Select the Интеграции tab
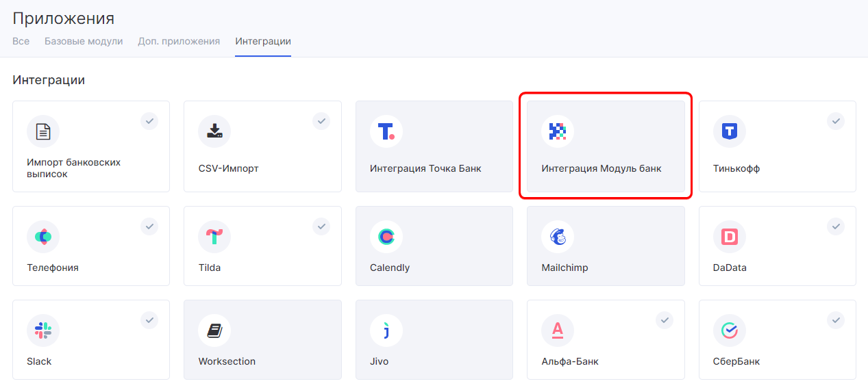Viewport: 868px width, 390px height. pyautogui.click(x=263, y=41)
